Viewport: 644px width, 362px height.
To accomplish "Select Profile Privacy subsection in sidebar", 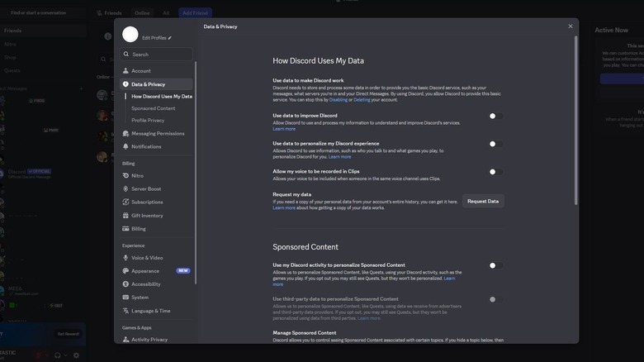I will pyautogui.click(x=148, y=120).
